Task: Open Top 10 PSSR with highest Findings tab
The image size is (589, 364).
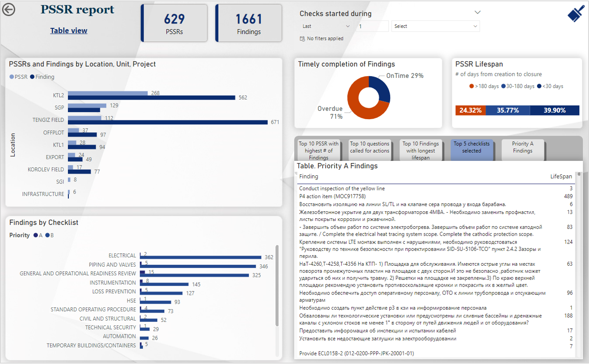Action: click(x=319, y=150)
